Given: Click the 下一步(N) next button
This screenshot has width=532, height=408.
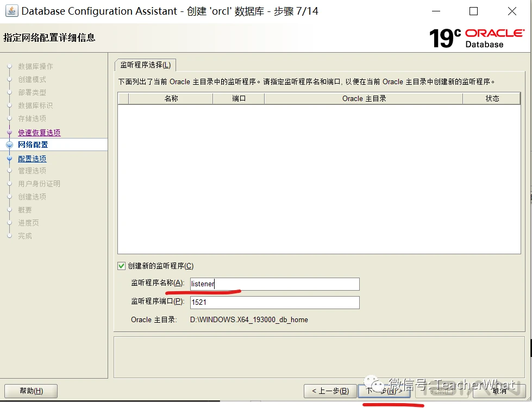Looking at the screenshot, I should pos(384,391).
